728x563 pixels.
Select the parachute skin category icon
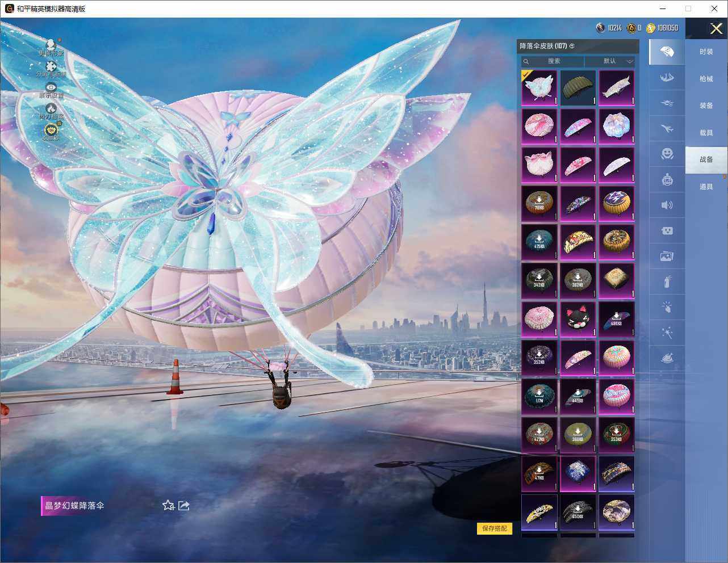(x=667, y=52)
